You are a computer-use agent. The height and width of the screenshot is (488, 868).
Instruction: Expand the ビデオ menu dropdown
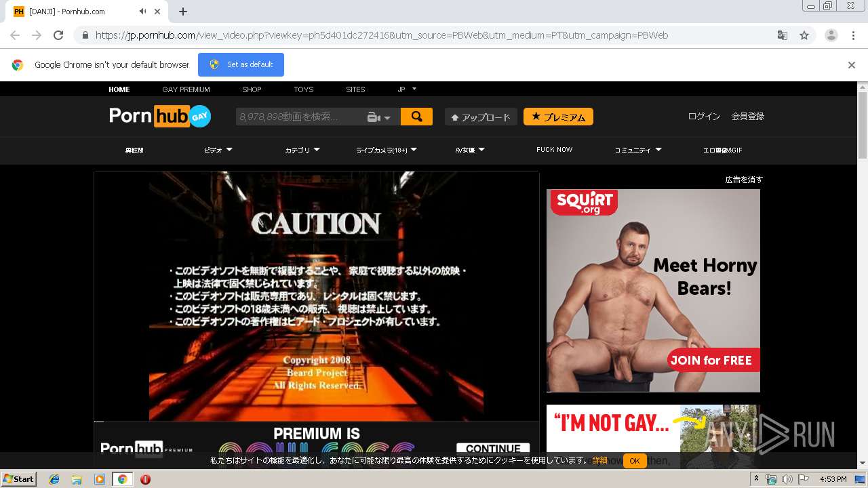[218, 150]
